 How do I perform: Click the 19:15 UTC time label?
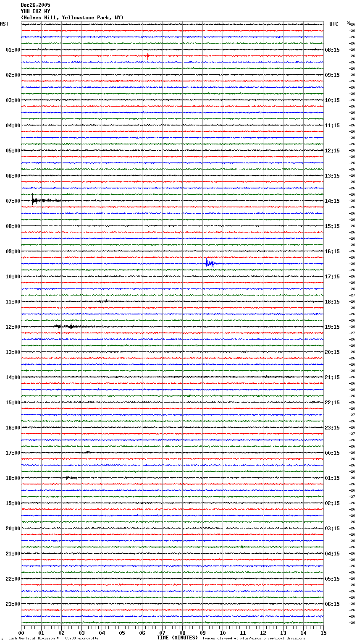click(x=332, y=327)
